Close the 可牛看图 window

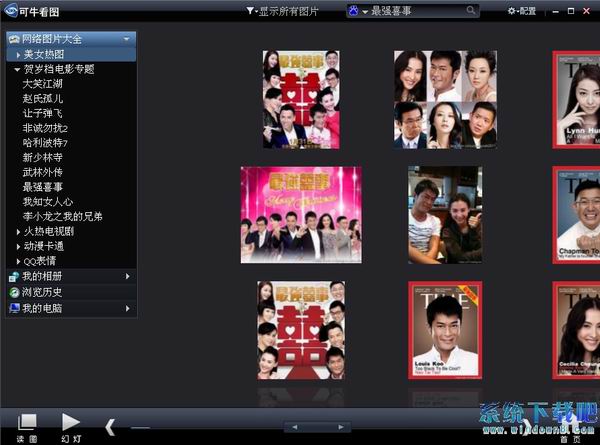tap(586, 11)
